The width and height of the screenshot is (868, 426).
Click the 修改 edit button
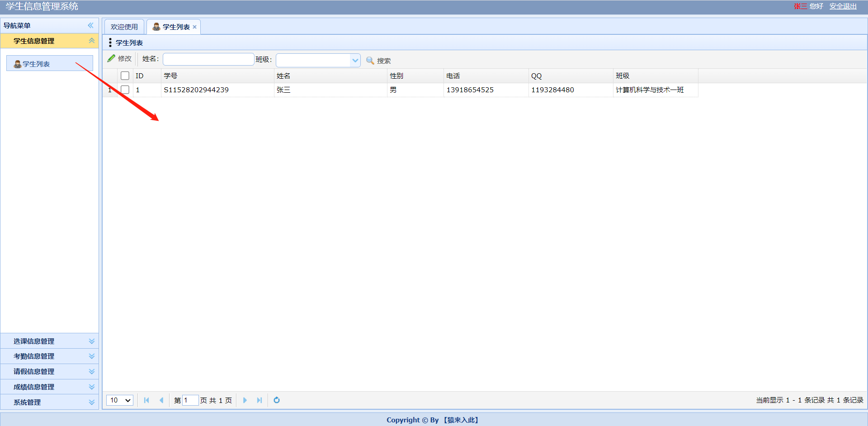click(120, 58)
